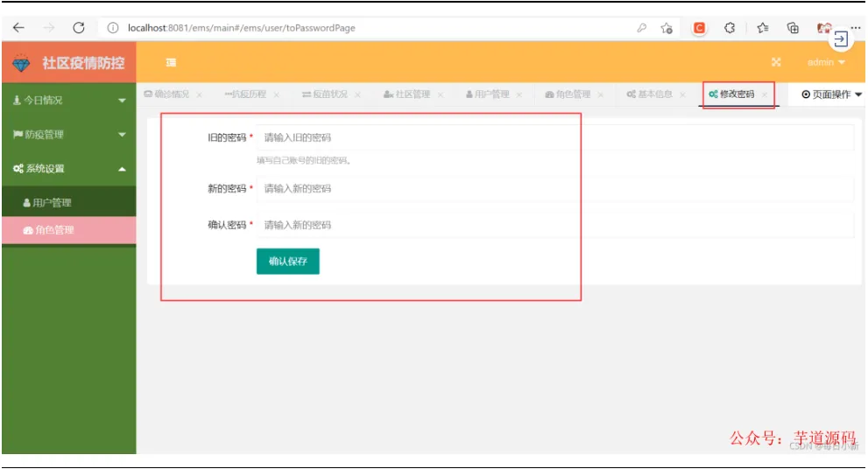Click the browser address bar URL
The image size is (868, 469).
[x=242, y=28]
